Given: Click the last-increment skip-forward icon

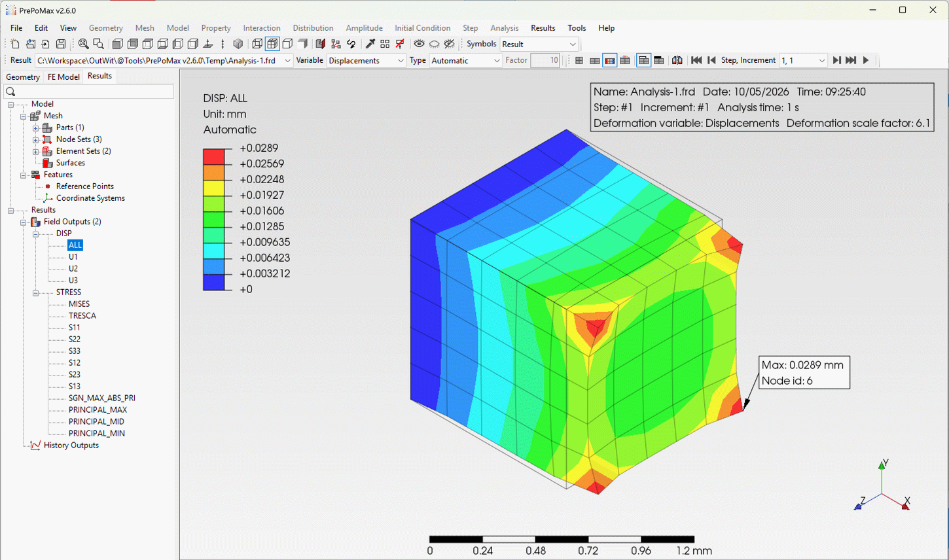Looking at the screenshot, I should click(851, 60).
